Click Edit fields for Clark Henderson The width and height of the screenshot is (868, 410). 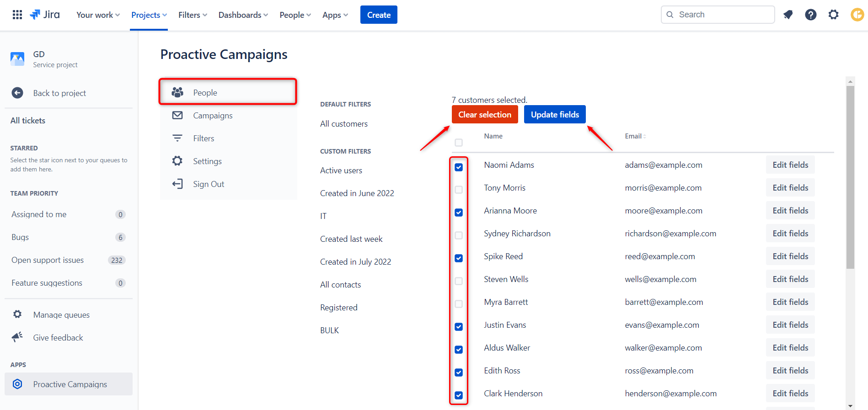790,393
